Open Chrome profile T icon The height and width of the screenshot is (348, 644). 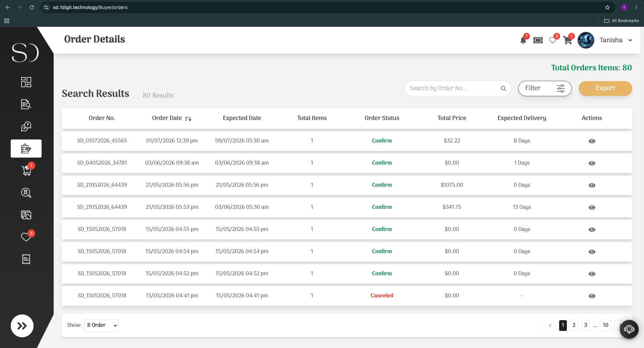(x=624, y=7)
